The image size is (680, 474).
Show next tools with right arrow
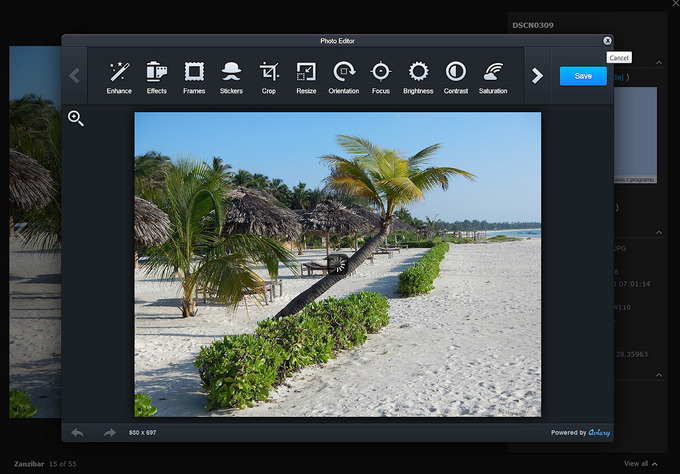537,76
